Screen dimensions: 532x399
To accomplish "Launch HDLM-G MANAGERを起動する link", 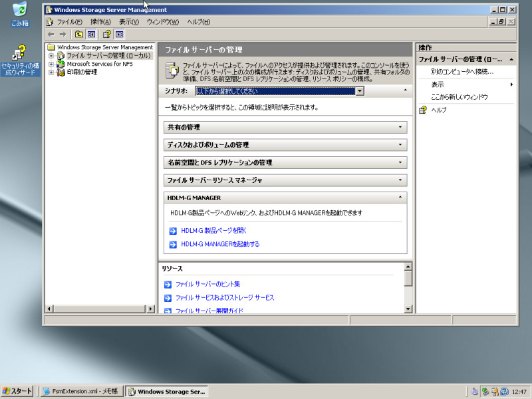I will click(x=220, y=244).
